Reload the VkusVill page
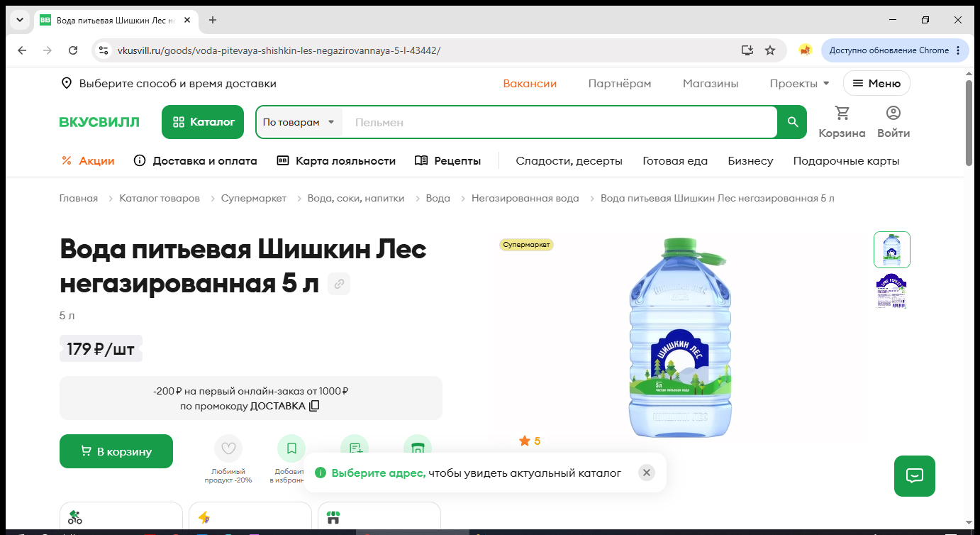Viewport: 980px width, 535px height. [73, 50]
